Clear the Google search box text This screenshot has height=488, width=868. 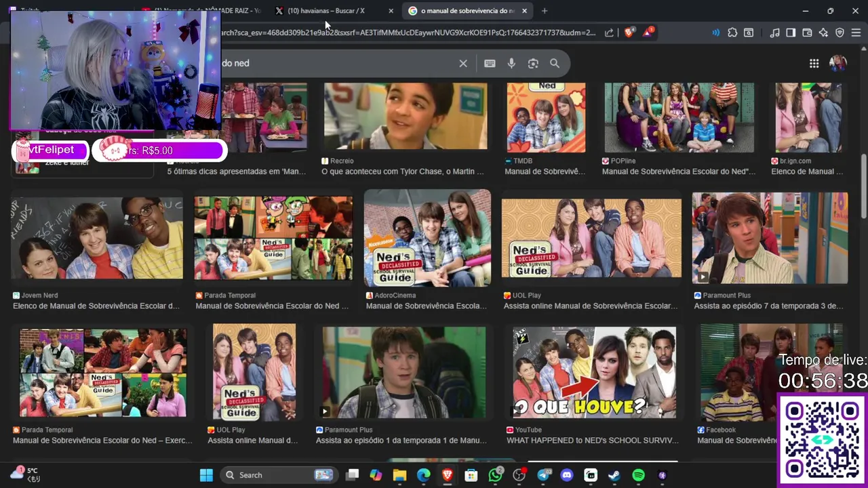pyautogui.click(x=463, y=63)
